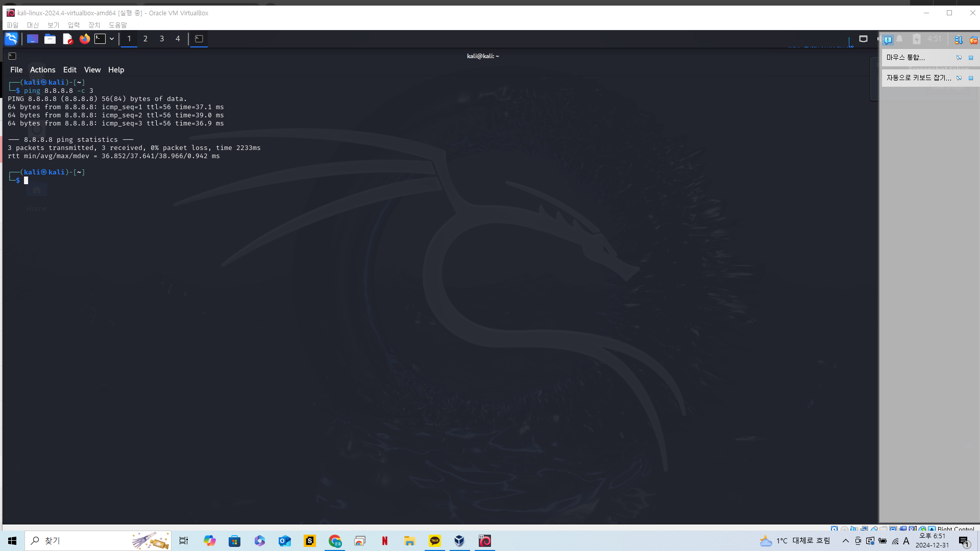
Task: Open VirtualBox 장치 (Devices) menu
Action: (x=94, y=25)
